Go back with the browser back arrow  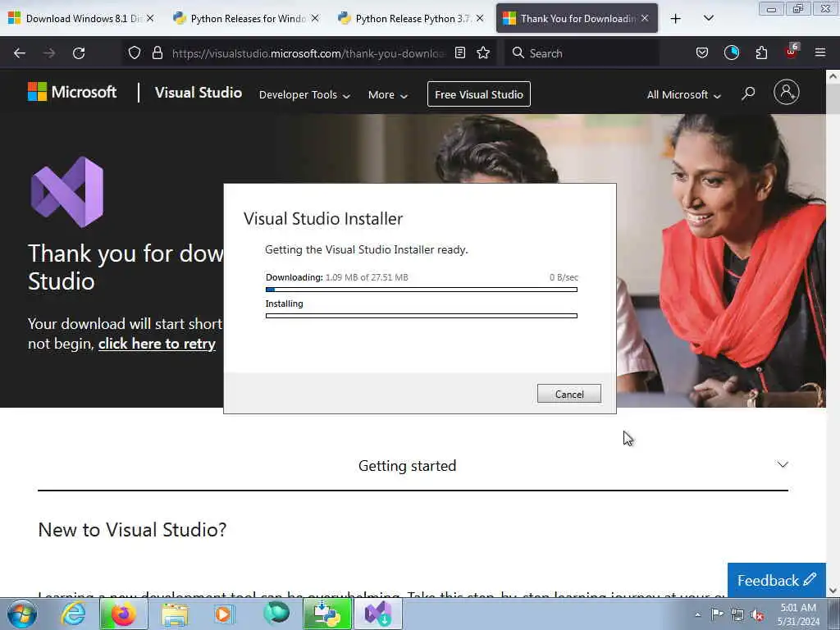click(20, 53)
